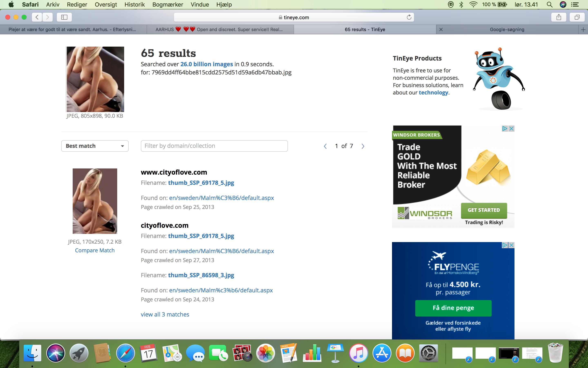
Task: Open Photos from the Dock
Action: [x=265, y=353]
